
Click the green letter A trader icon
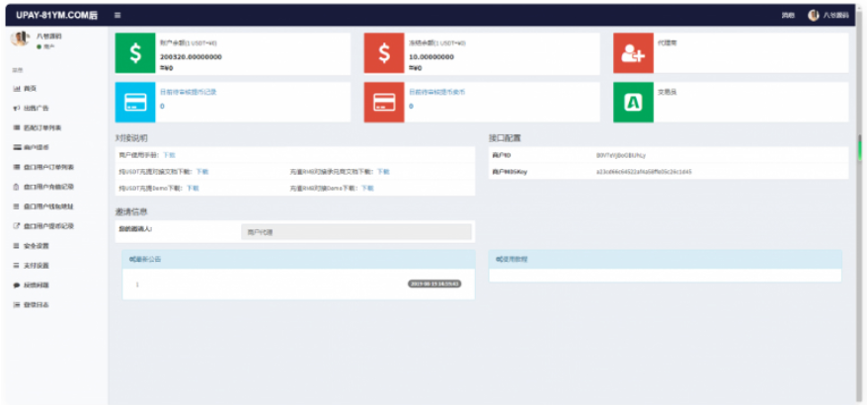coord(633,103)
